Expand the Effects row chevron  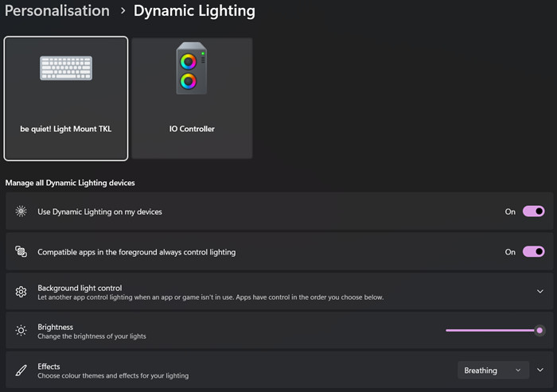[x=540, y=370]
